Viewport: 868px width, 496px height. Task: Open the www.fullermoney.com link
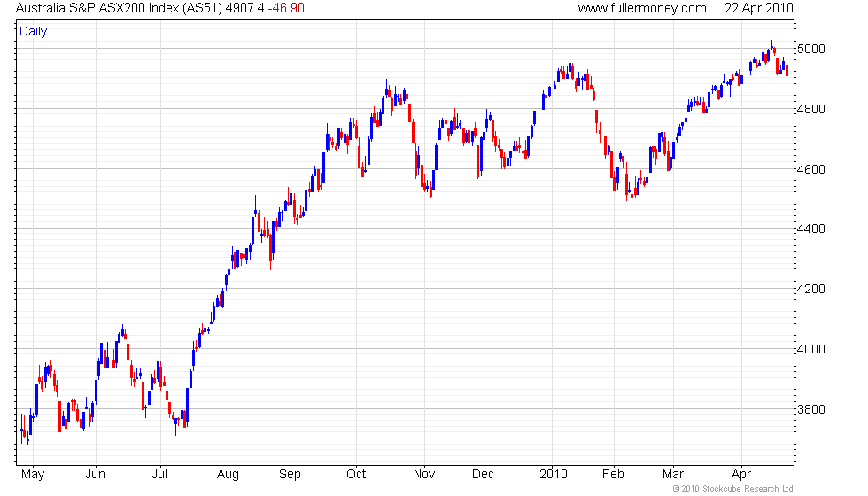[x=642, y=8]
